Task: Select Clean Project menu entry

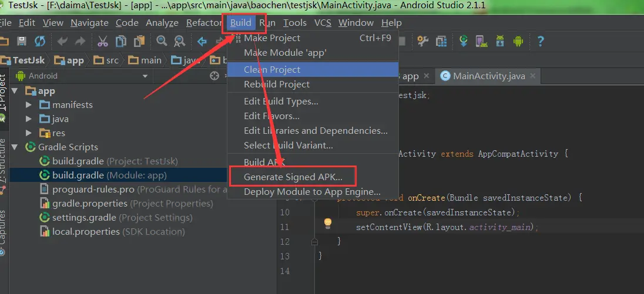Action: 313,70
